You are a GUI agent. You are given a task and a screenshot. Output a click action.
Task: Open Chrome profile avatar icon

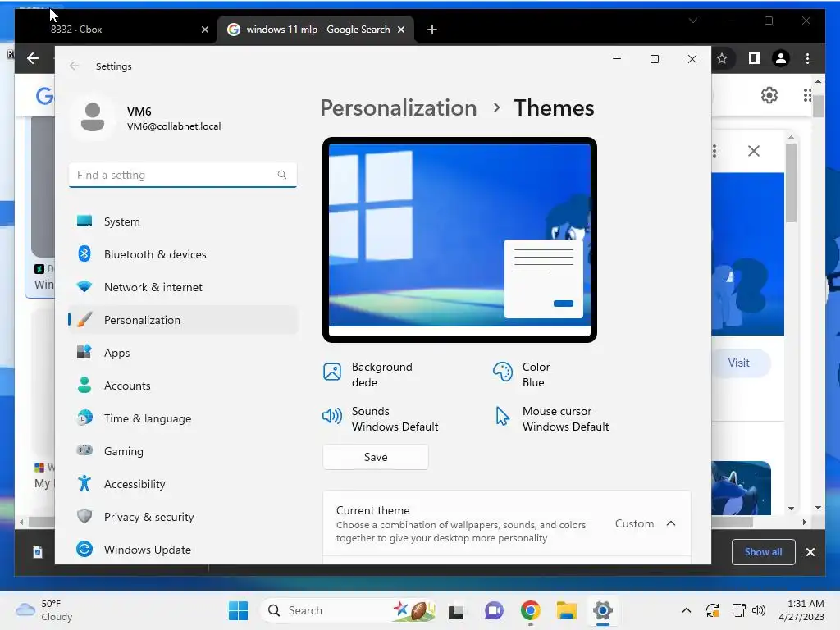click(781, 58)
